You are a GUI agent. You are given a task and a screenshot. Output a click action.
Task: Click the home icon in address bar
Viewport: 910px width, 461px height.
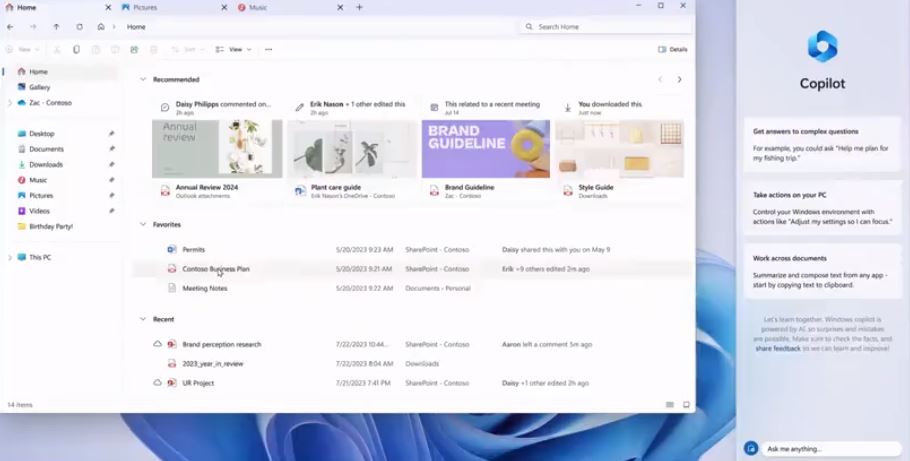pyautogui.click(x=101, y=27)
